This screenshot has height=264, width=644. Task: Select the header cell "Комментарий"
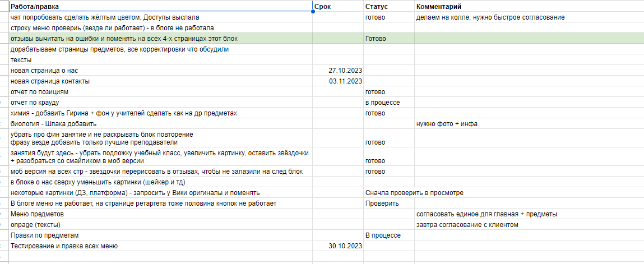(x=529, y=6)
